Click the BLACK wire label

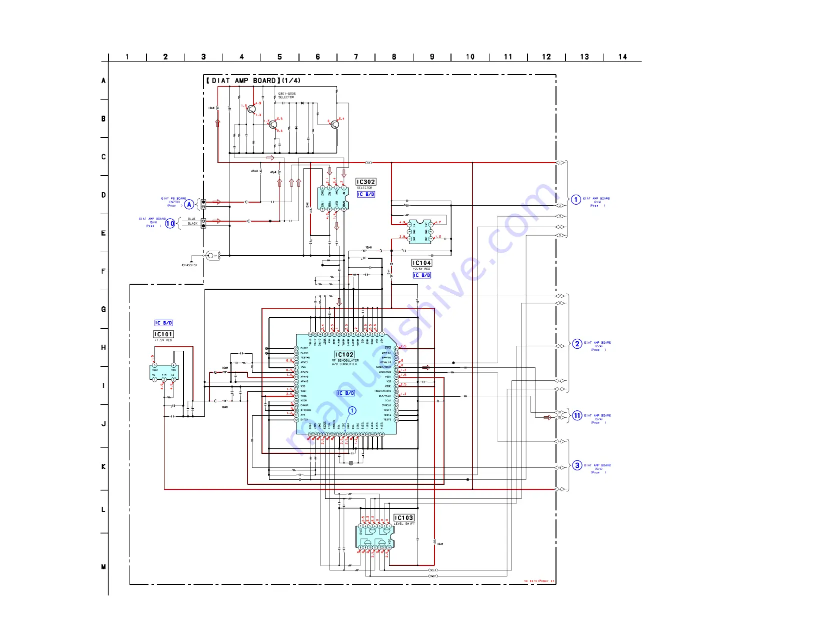pos(192,224)
